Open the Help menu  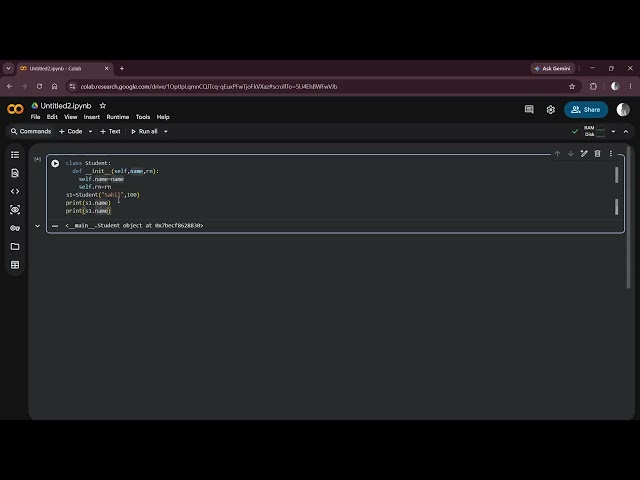(x=163, y=117)
